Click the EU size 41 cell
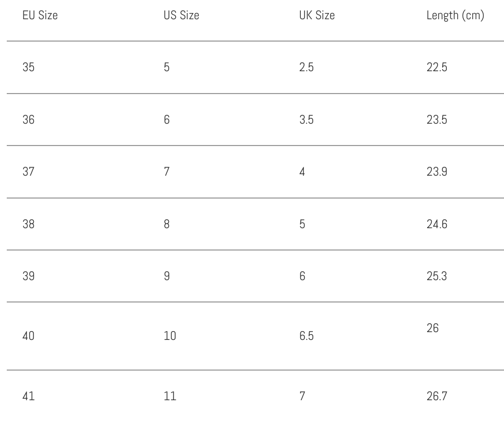The width and height of the screenshot is (504, 421). (x=29, y=396)
